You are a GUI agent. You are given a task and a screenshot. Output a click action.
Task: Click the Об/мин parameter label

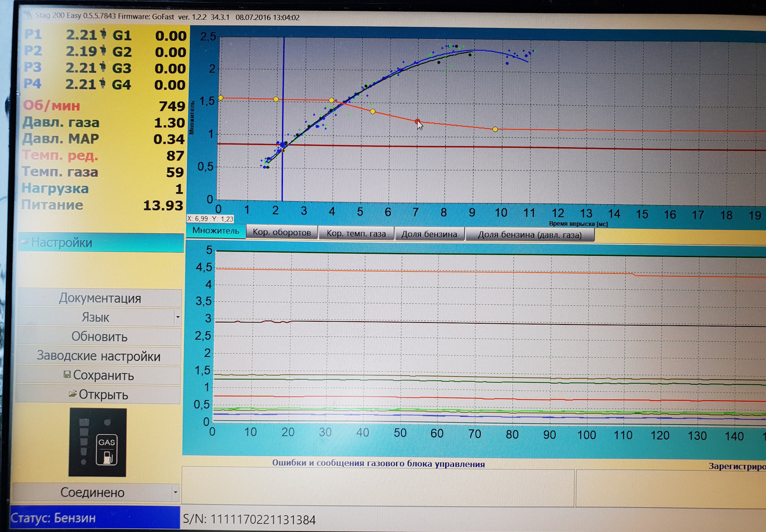coord(51,106)
